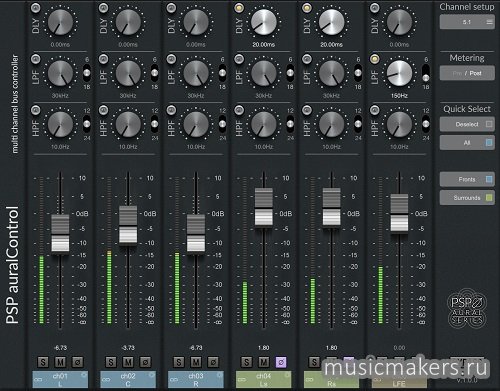Image resolution: width=500 pixels, height=391 pixels.
Task: Click the 20.00ms delay value on ch04 Ls
Action: coord(264,44)
